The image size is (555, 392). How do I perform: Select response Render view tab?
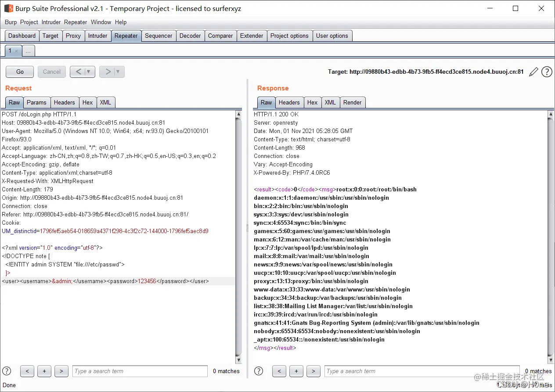tap(353, 102)
